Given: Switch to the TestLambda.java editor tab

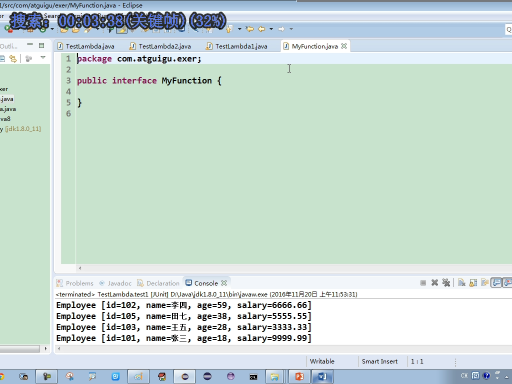Looking at the screenshot, I should [x=86, y=46].
